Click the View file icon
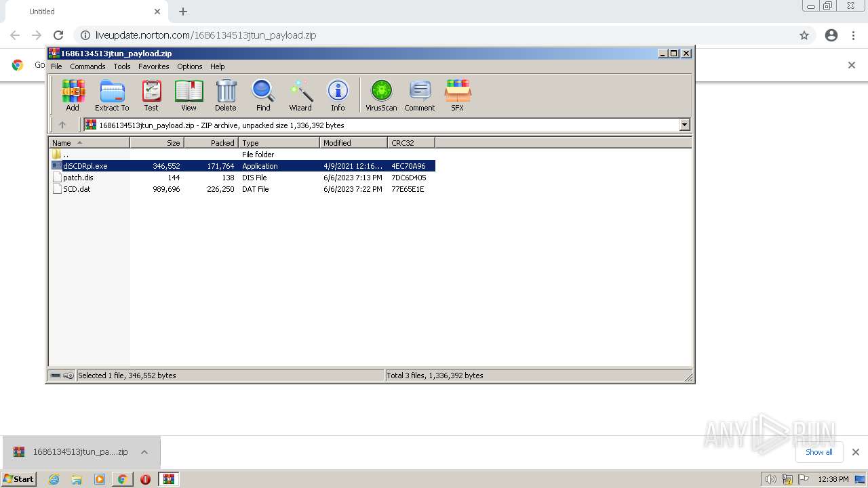Viewport: 868px width, 488px height. (189, 95)
